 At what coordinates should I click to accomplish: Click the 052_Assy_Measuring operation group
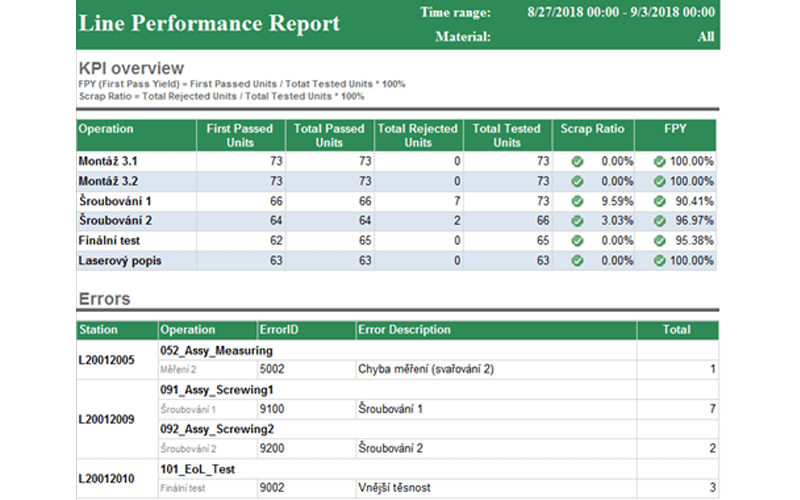point(217,351)
